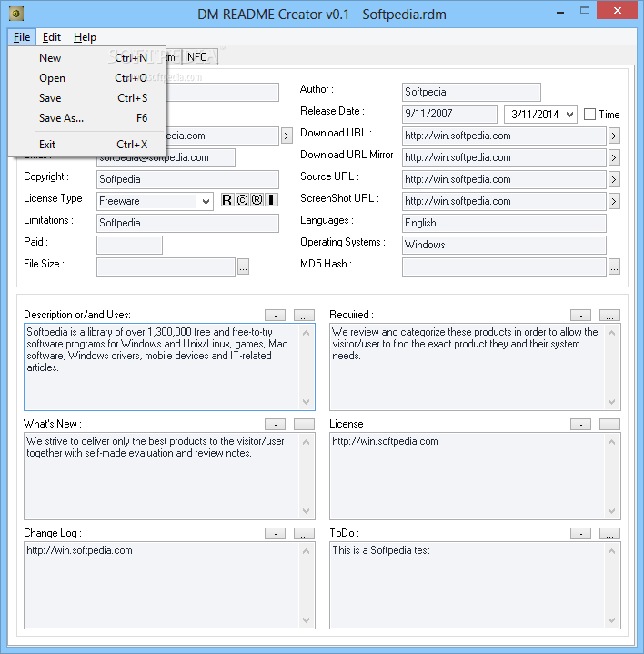Click the ToDo minus button
Viewport: 644px width, 654px height.
[x=580, y=533]
